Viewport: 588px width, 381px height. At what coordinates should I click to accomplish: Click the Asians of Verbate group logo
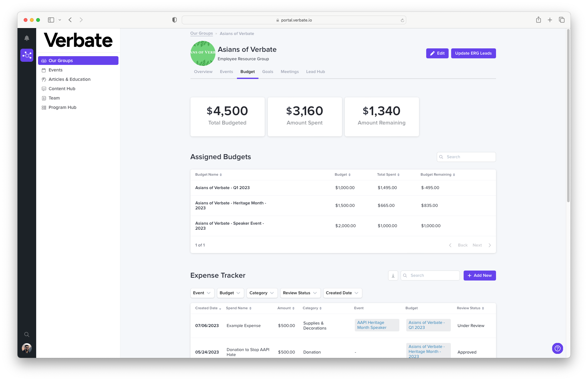tap(203, 53)
